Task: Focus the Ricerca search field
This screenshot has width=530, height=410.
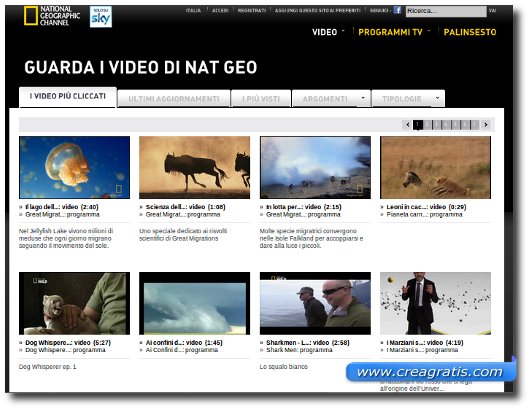Action: coord(446,11)
